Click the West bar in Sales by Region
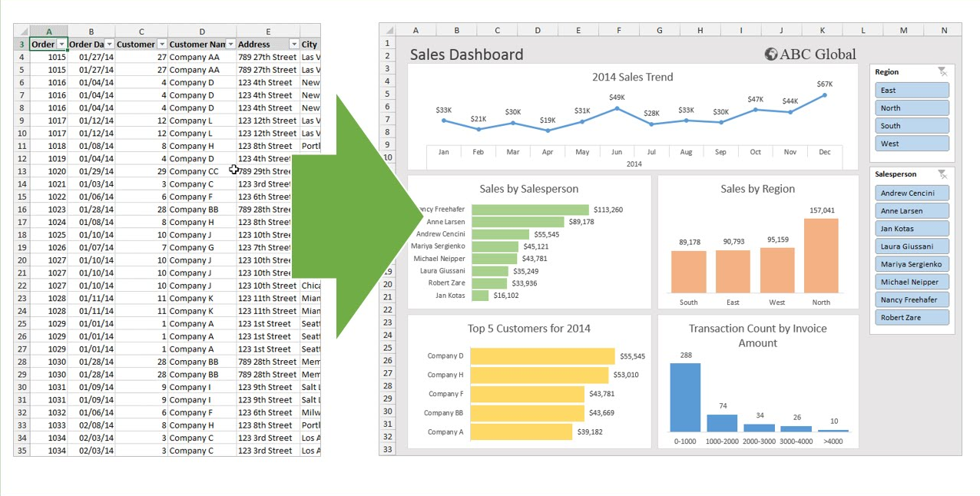Viewport: 980px width, 496px height. [777, 270]
